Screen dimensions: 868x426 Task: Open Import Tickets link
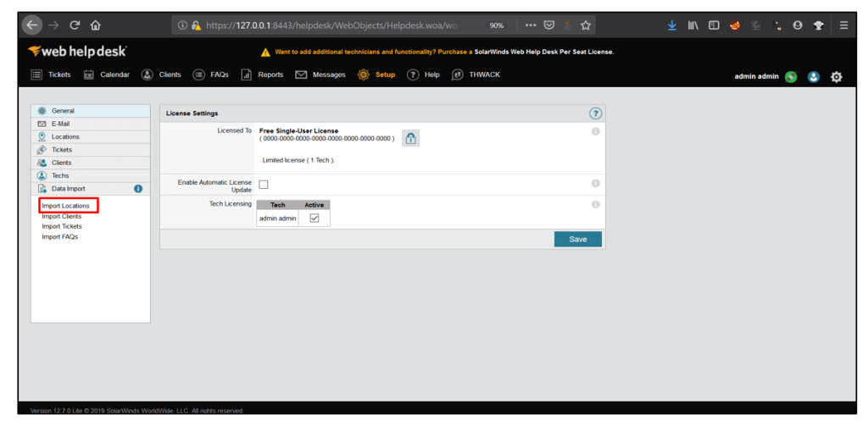click(x=62, y=226)
